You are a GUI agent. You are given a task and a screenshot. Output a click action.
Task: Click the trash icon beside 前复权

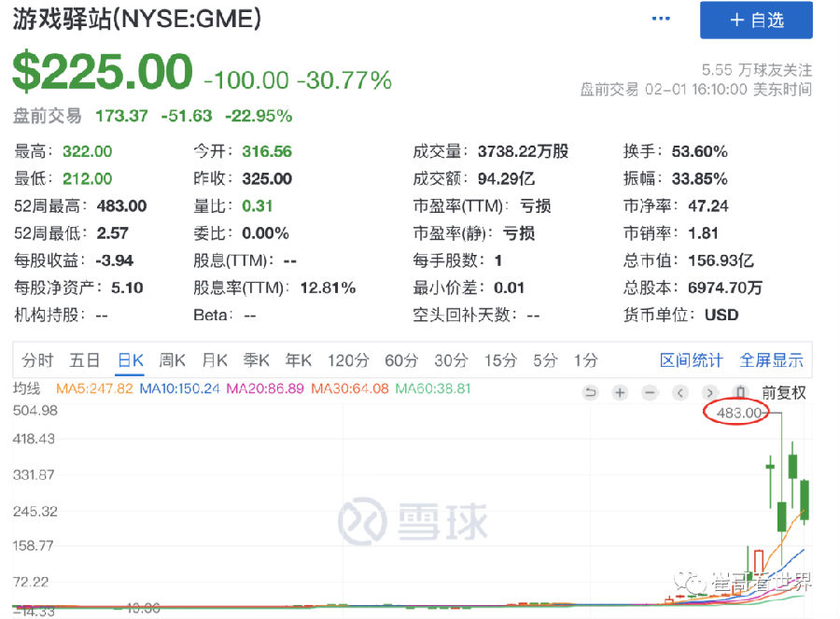pos(740,393)
